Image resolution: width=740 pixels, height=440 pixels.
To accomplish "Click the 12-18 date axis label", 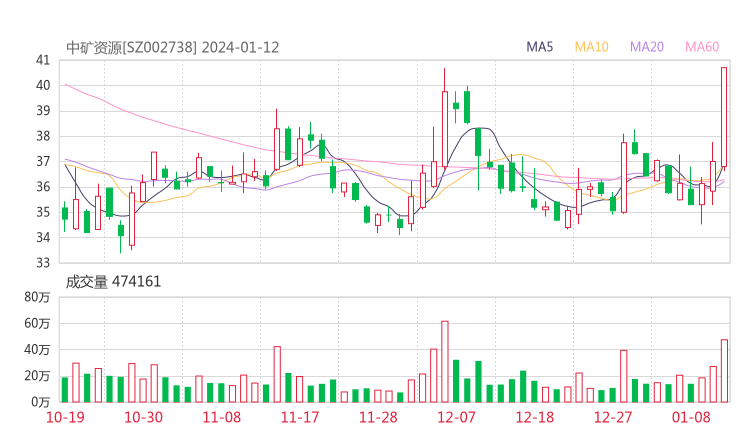I will point(535,417).
